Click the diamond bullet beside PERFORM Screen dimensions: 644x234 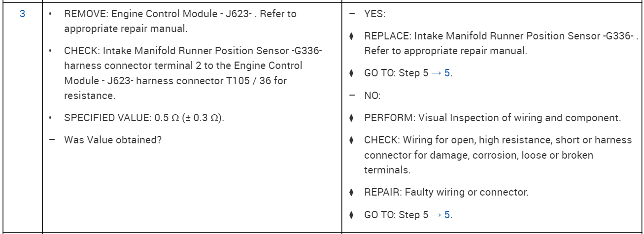click(352, 119)
